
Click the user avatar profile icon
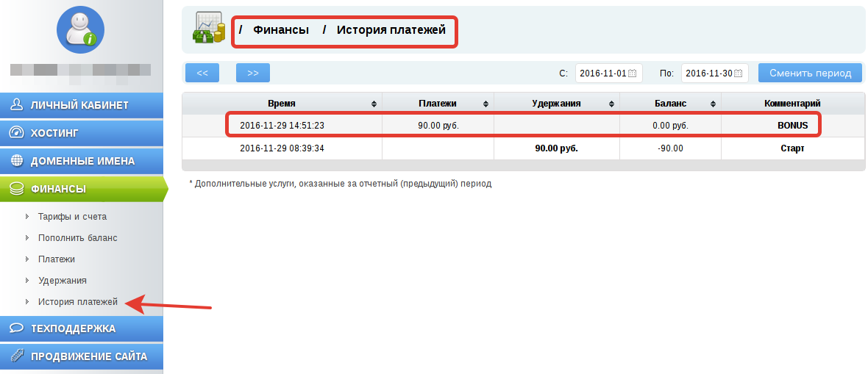tap(80, 30)
